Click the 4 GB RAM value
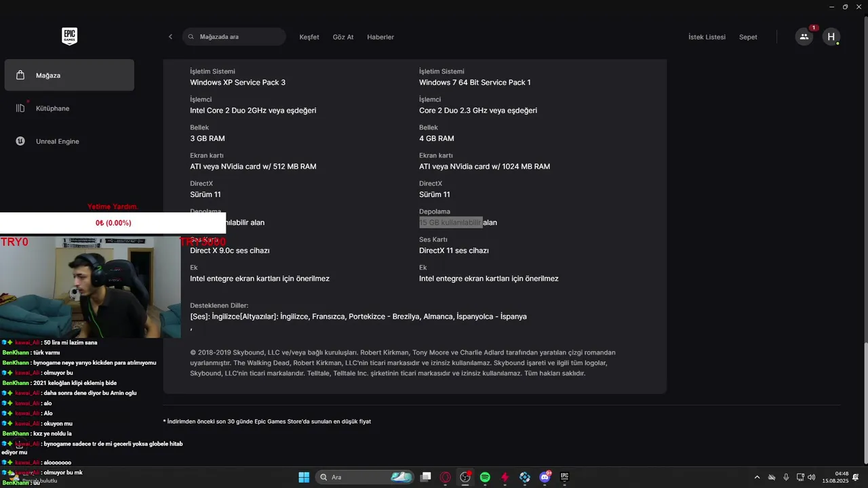Viewport: 868px width, 488px height. [x=437, y=138]
